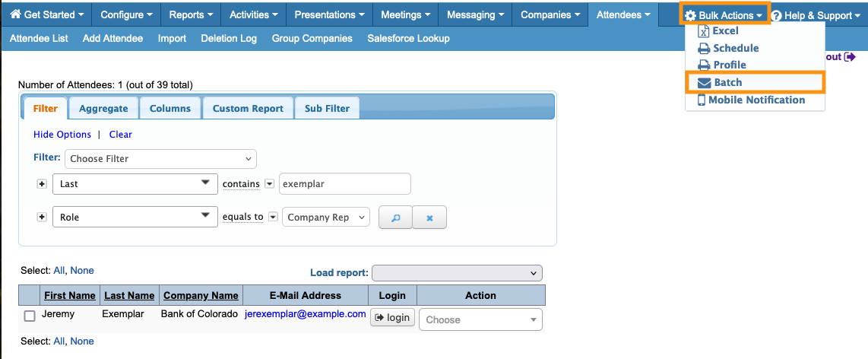Click the Hide Options link
This screenshot has width=868, height=359.
[62, 135]
